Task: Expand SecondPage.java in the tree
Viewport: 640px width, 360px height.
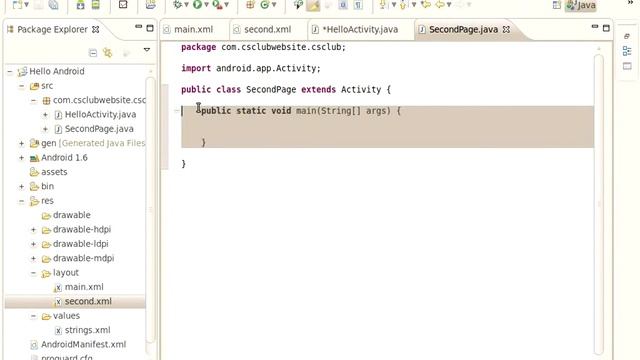Action: pyautogui.click(x=45, y=129)
